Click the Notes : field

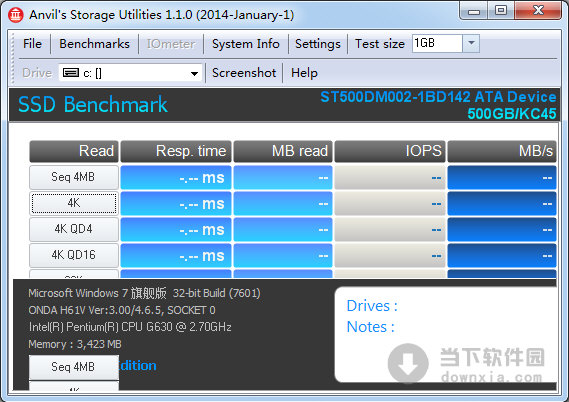(x=371, y=327)
